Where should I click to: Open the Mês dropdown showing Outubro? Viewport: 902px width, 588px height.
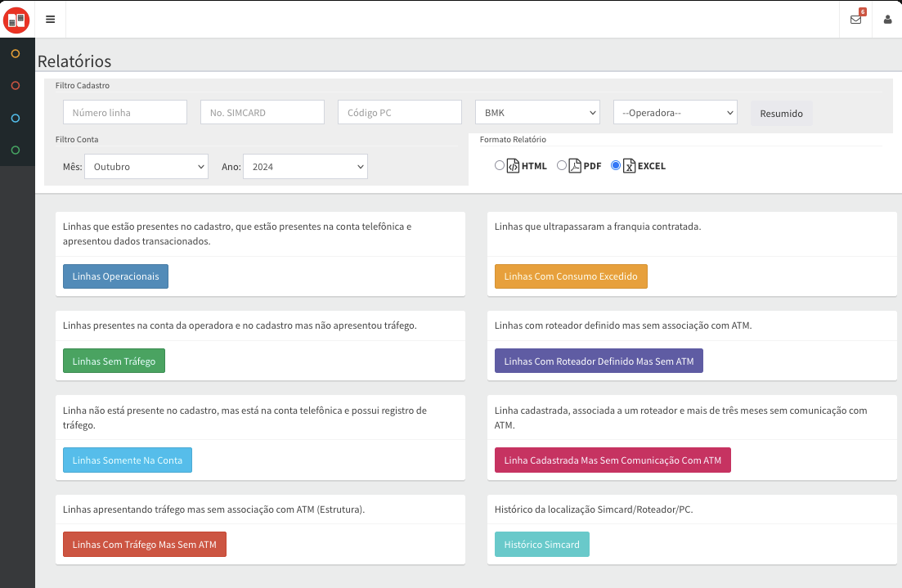point(146,167)
